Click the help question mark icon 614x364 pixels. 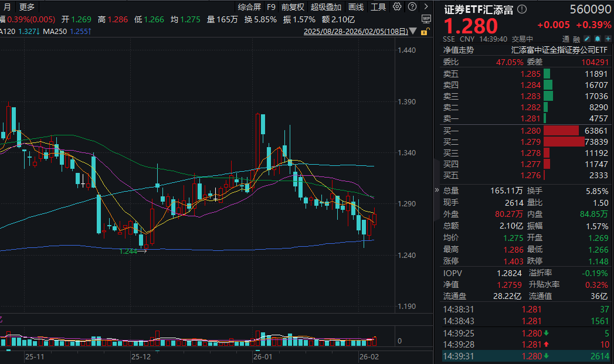pos(412,6)
